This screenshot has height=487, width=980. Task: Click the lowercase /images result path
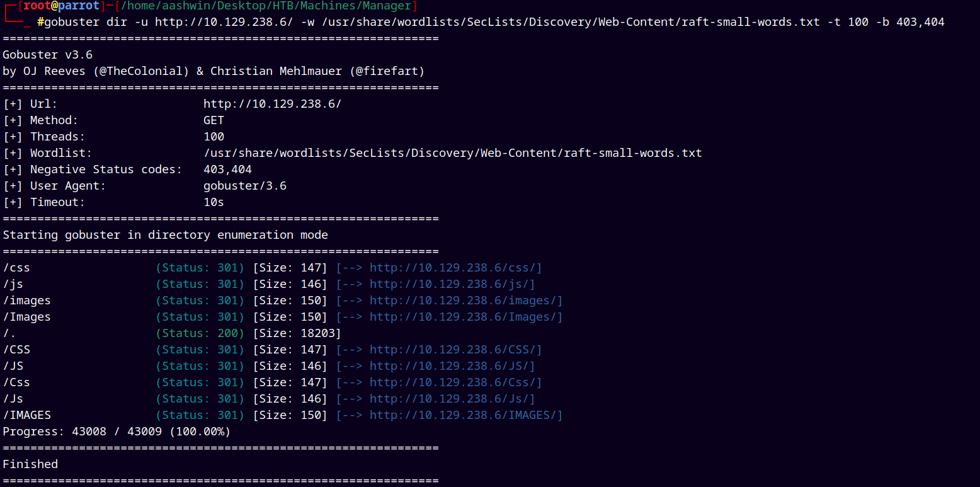[x=26, y=301]
